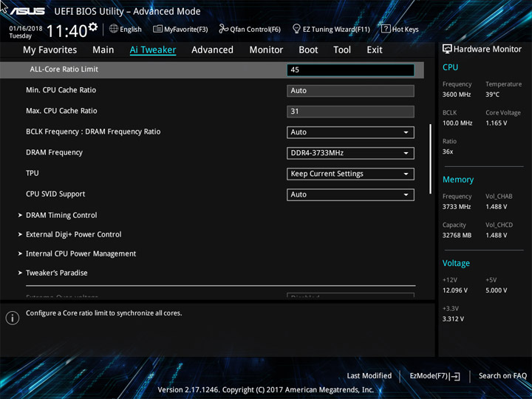Open Qfan Control(F6)
This screenshot has height=399, width=532.
250,29
